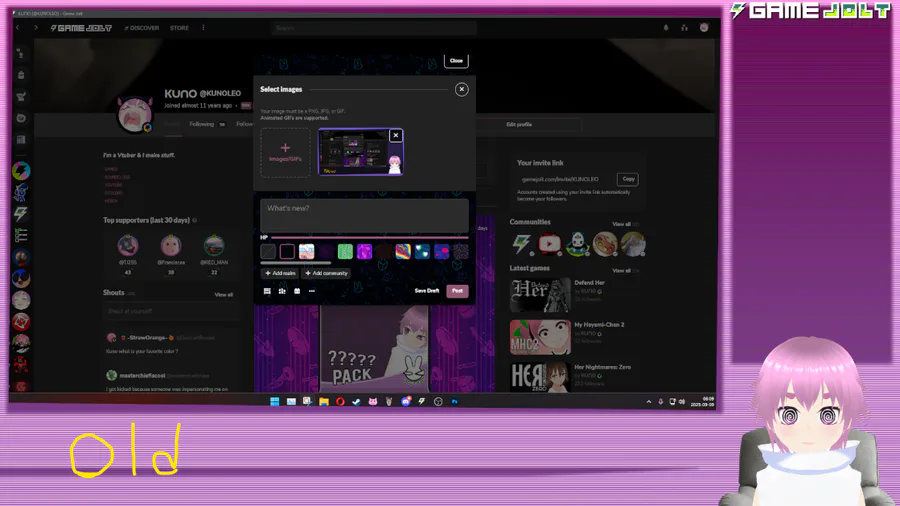Click the Game Jolt logo in nav bar

(81, 28)
